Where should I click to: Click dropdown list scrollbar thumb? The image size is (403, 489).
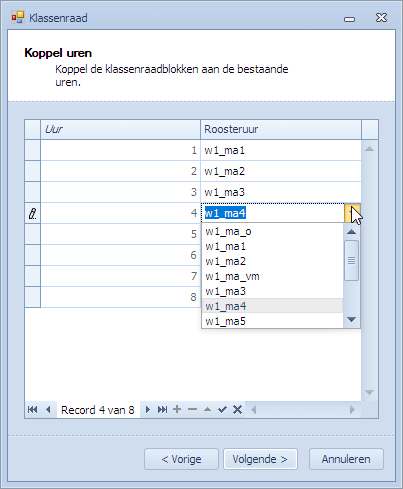(351, 260)
